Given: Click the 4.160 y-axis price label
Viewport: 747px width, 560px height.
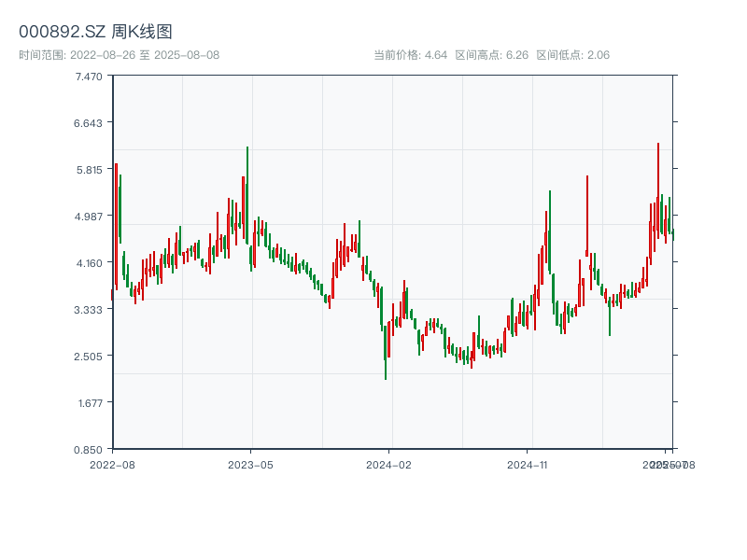Looking at the screenshot, I should click(x=90, y=263).
